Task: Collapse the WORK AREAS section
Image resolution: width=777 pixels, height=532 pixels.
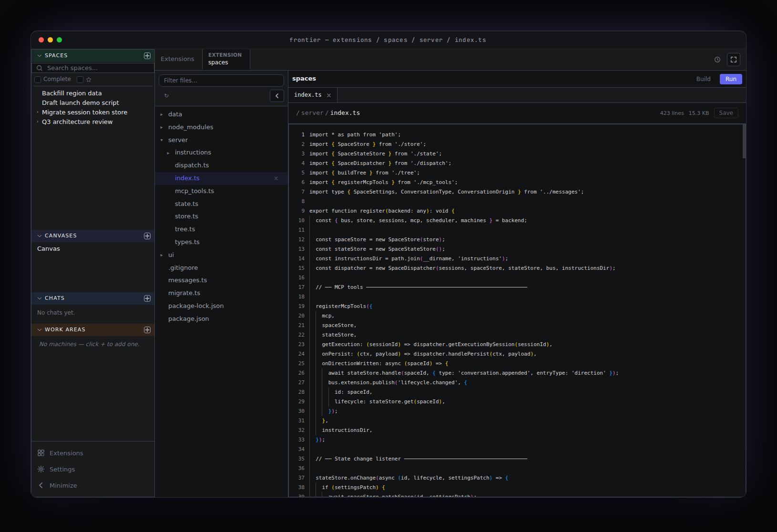Action: coord(40,330)
